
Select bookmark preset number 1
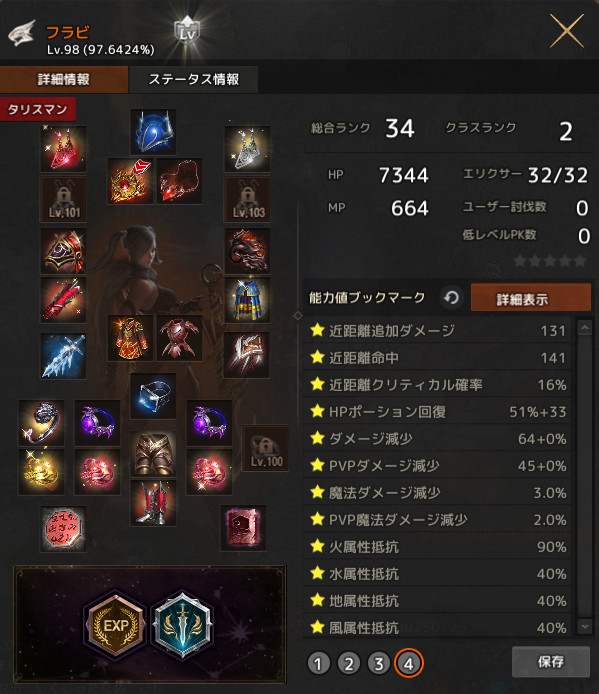[318, 664]
